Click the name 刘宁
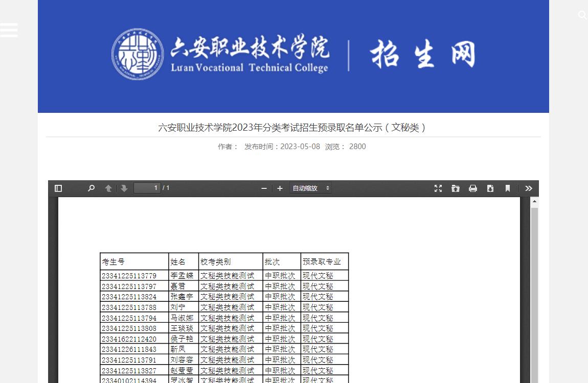 [178, 307]
